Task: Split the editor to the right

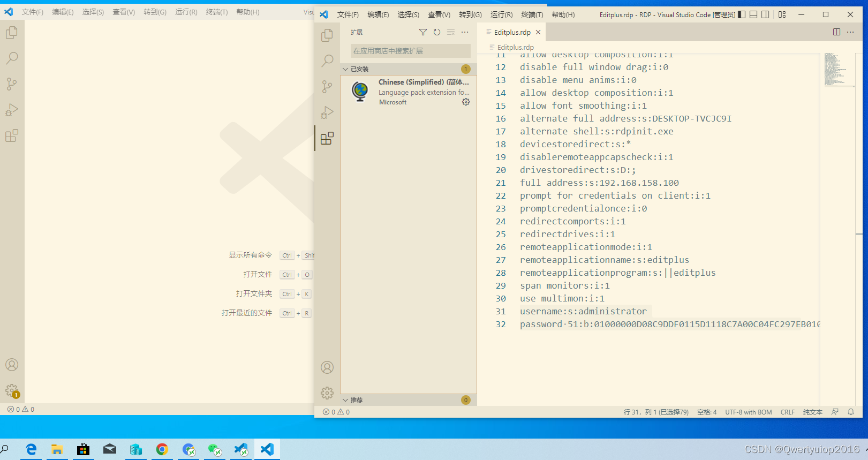Action: coord(836,32)
